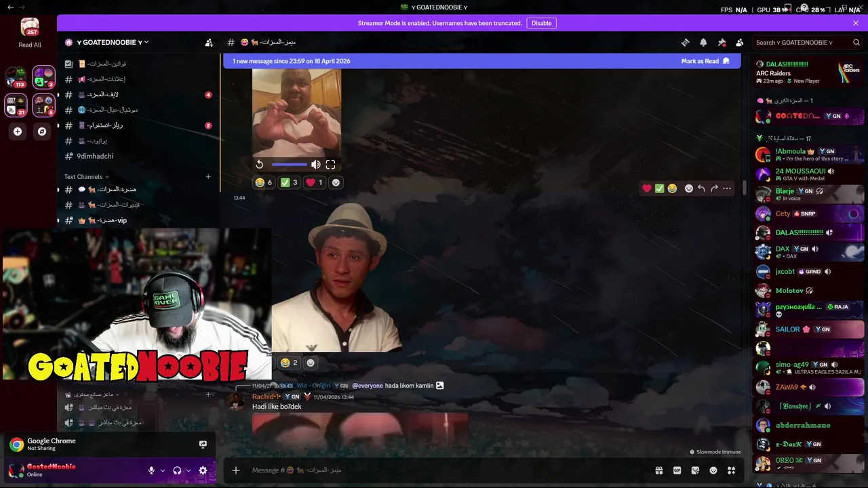
Task: Open the sticker picker
Action: (x=695, y=470)
